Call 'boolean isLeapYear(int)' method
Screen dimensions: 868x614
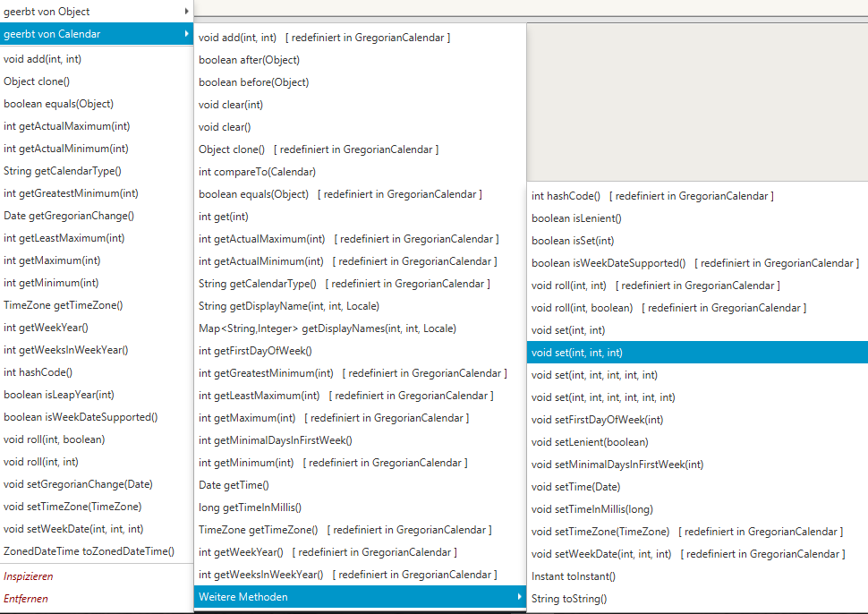tap(59, 395)
